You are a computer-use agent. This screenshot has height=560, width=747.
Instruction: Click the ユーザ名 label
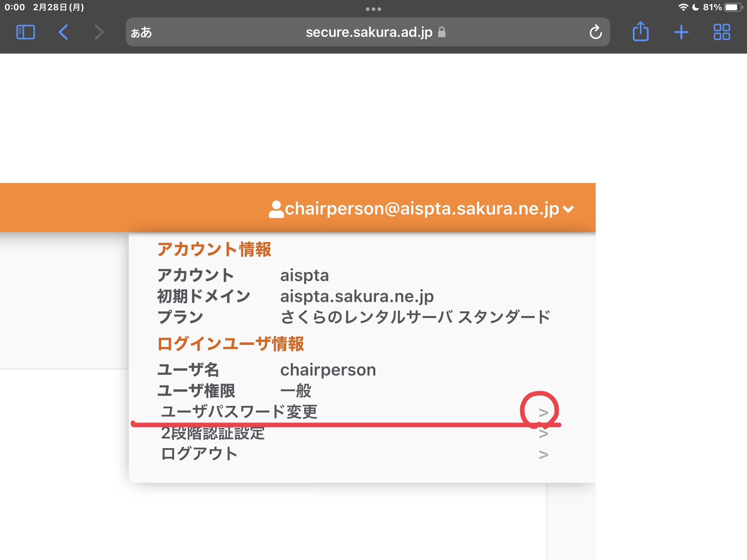188,370
